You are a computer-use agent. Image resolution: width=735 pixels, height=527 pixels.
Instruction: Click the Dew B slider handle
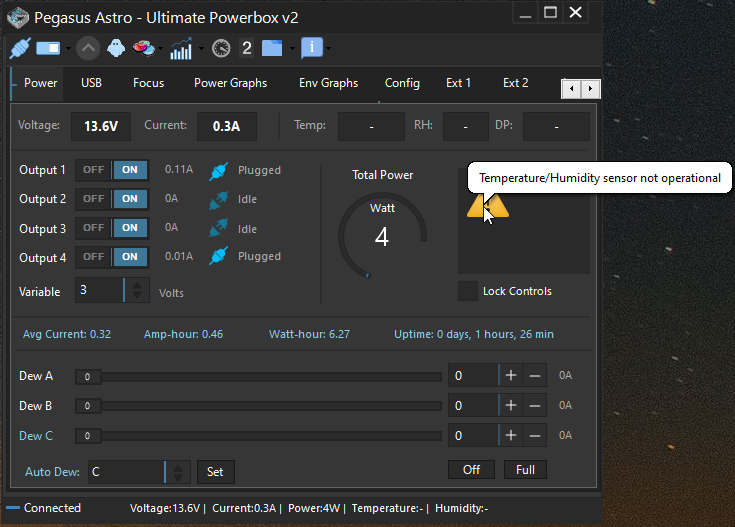coord(88,406)
